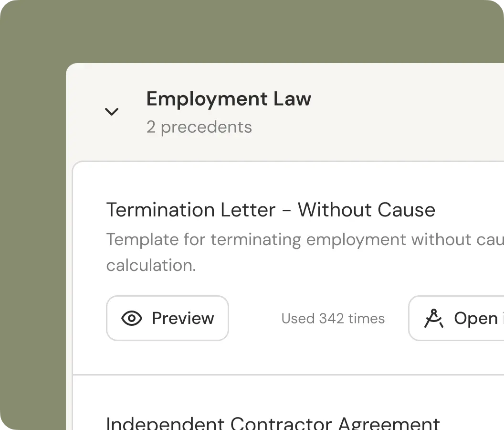This screenshot has width=504, height=430.
Task: Preview the Termination Letter template
Action: [x=167, y=318]
